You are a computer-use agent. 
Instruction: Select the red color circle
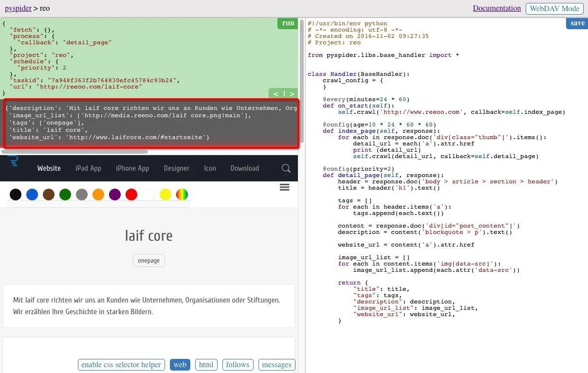[131, 195]
